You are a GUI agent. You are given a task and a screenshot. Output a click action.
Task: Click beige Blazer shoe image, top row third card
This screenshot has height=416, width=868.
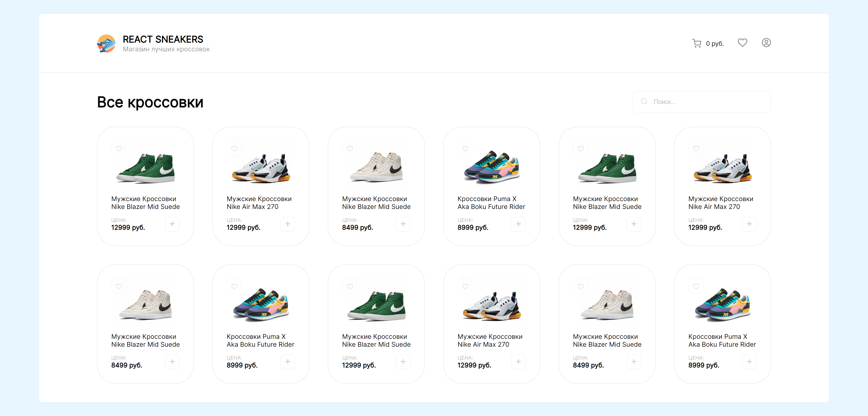[x=376, y=167]
